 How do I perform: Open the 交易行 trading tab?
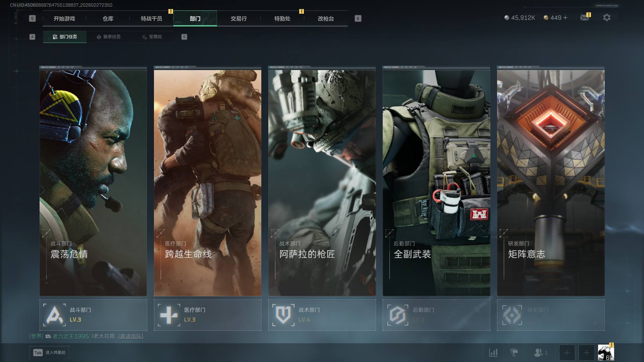pyautogui.click(x=238, y=19)
